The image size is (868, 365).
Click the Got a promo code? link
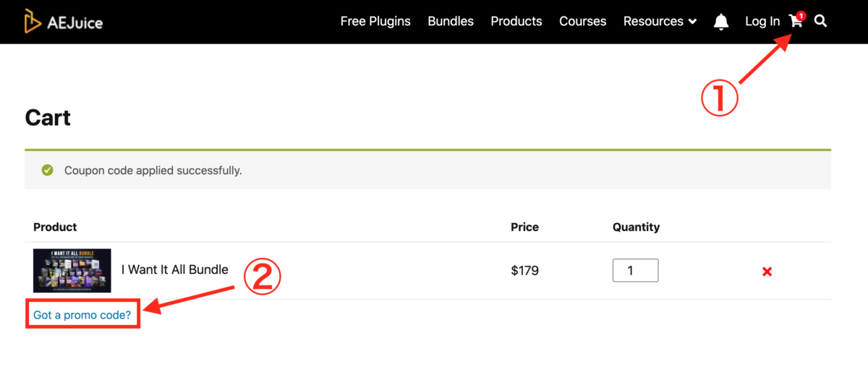82,315
